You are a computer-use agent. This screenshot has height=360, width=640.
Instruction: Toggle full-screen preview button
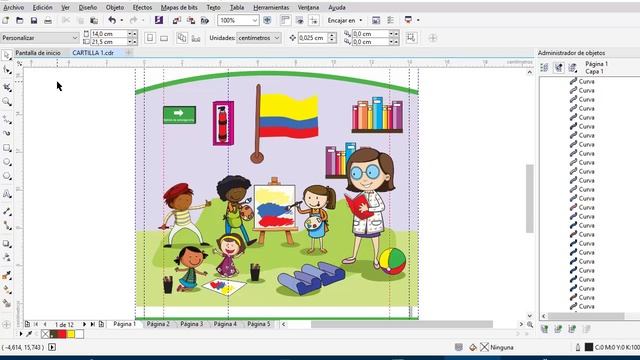(267, 20)
